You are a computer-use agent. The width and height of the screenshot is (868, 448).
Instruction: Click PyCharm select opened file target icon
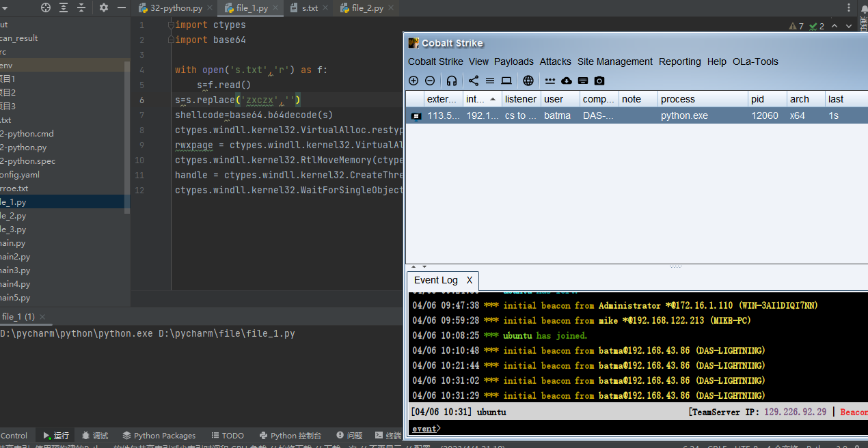(x=46, y=8)
